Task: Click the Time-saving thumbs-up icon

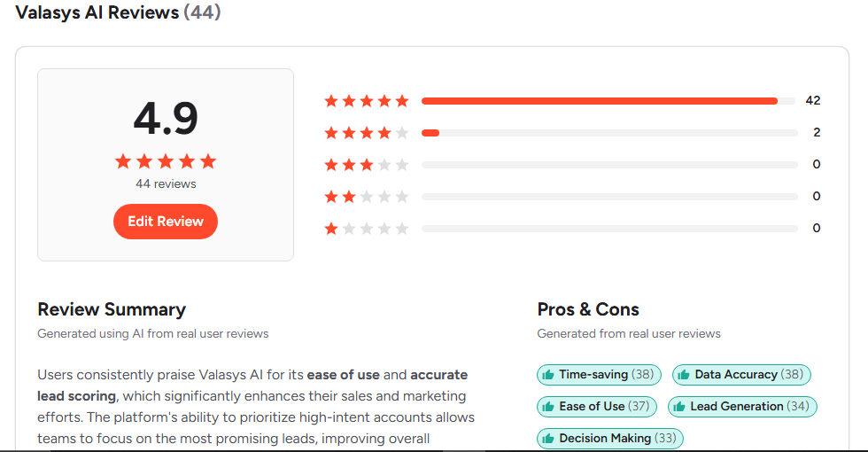Action: pyautogui.click(x=548, y=375)
